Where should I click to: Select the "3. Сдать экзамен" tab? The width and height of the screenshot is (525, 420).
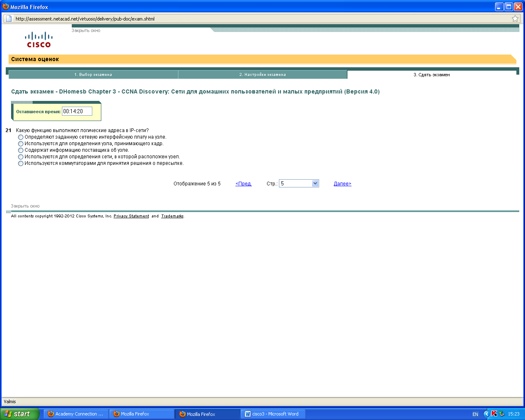click(431, 75)
